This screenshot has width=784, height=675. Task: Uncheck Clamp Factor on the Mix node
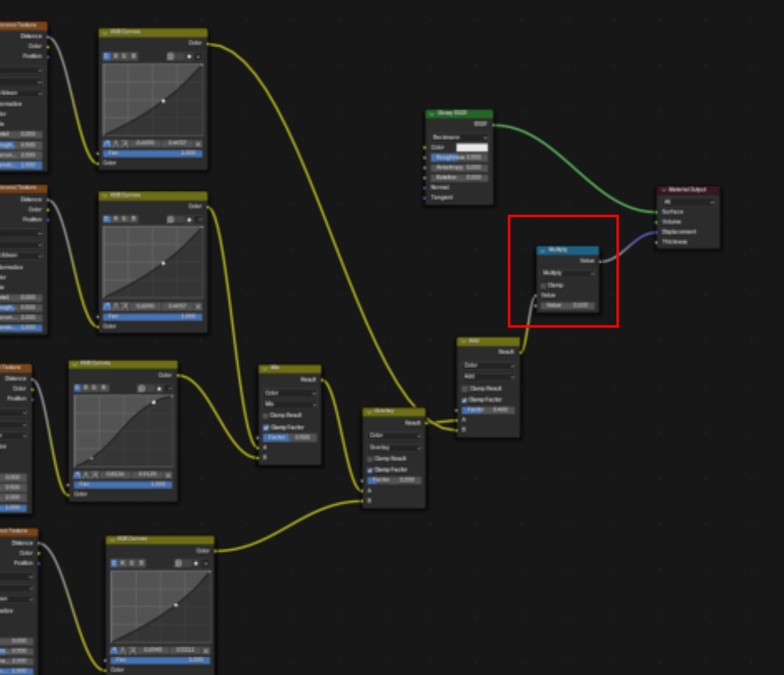266,427
